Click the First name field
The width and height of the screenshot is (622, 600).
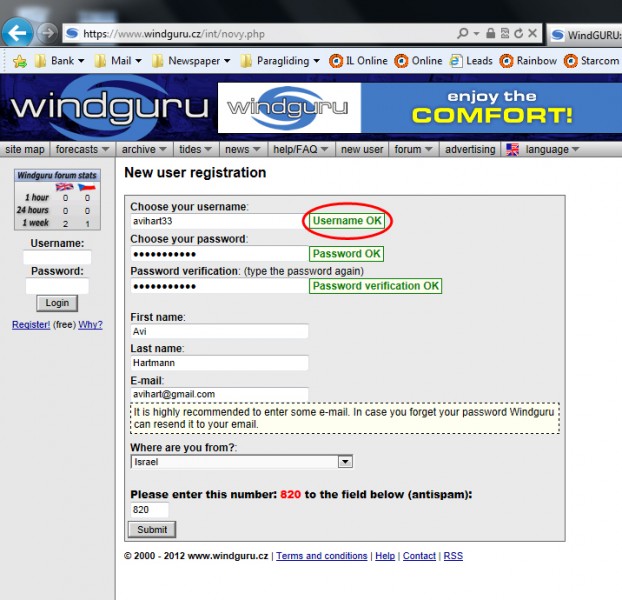[x=219, y=332]
